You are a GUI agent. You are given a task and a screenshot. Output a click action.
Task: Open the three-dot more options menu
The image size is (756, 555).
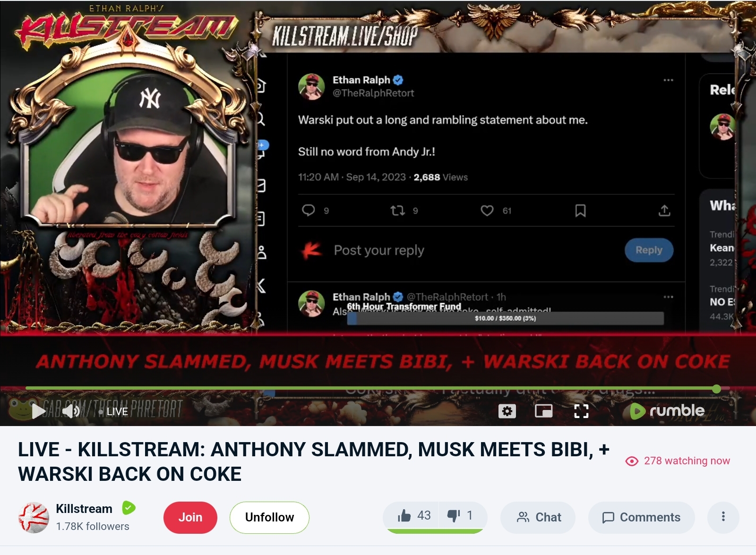click(x=723, y=517)
